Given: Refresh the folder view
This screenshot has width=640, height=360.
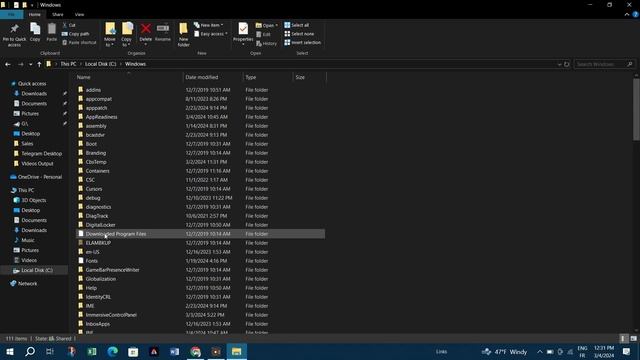Looking at the screenshot, I should tap(567, 64).
